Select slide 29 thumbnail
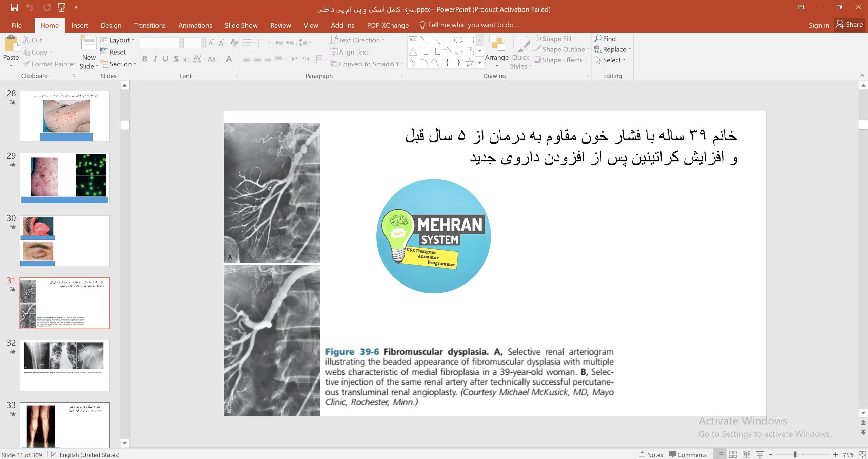This screenshot has height=459, width=868. [64, 178]
